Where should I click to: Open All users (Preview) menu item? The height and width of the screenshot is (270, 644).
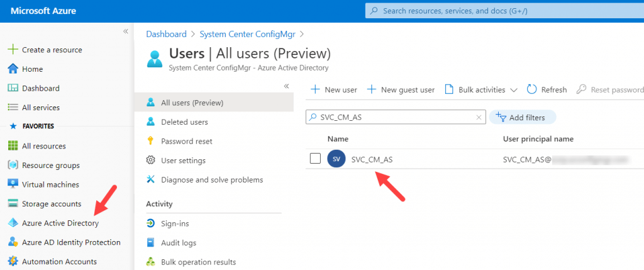click(214, 103)
